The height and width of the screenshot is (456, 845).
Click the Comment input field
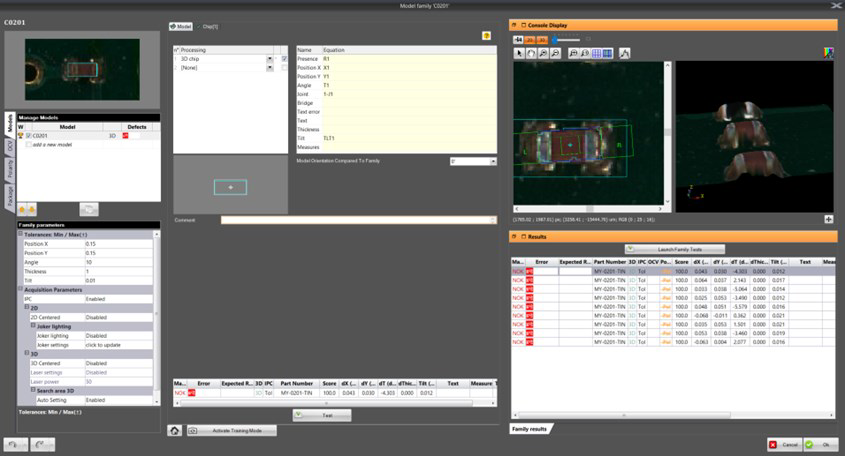click(x=358, y=220)
